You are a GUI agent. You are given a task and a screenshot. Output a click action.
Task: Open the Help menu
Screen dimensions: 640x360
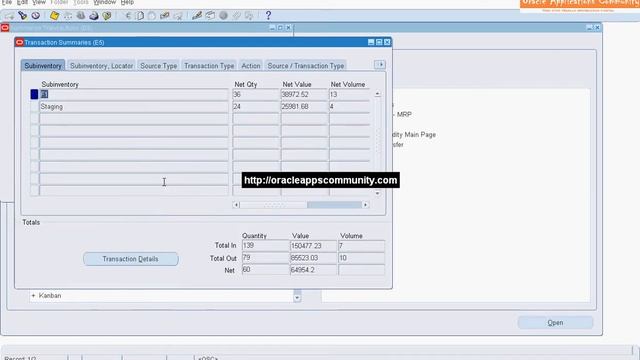pos(127,2)
